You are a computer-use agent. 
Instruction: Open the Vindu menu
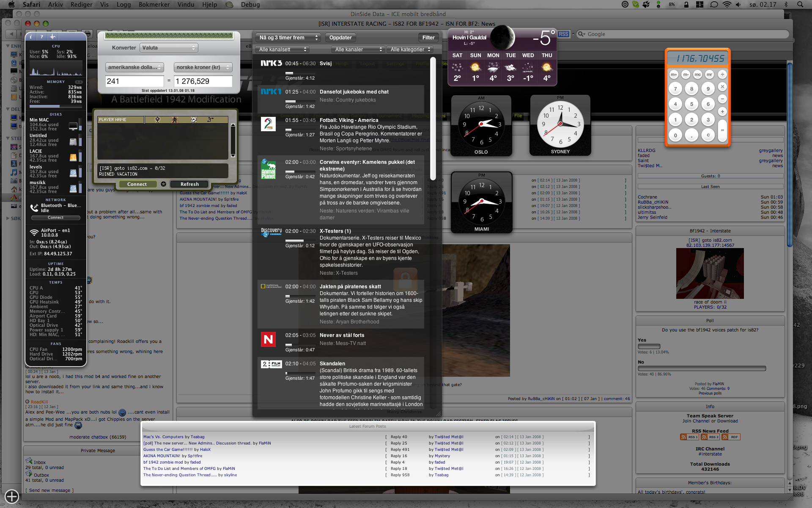[x=186, y=5]
